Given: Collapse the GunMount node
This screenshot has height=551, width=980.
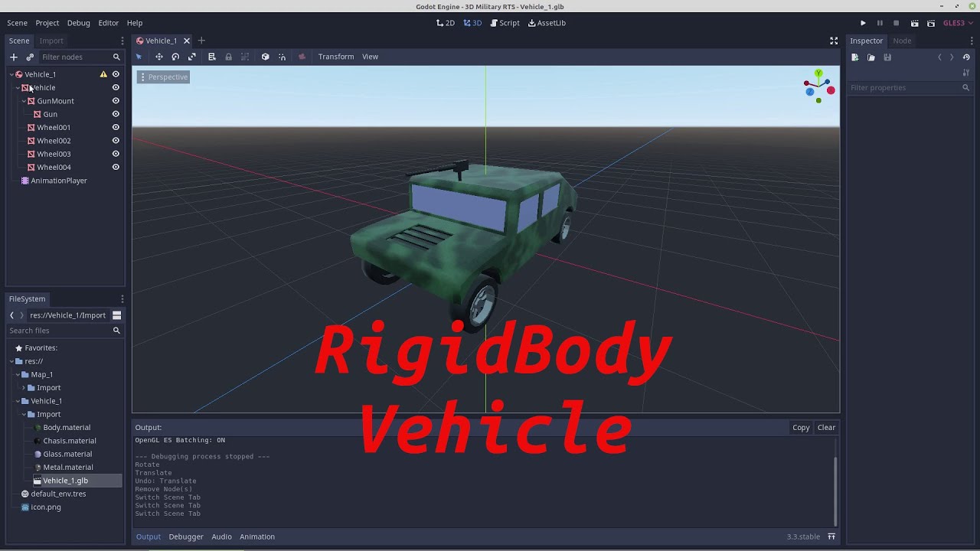Looking at the screenshot, I should [x=24, y=101].
